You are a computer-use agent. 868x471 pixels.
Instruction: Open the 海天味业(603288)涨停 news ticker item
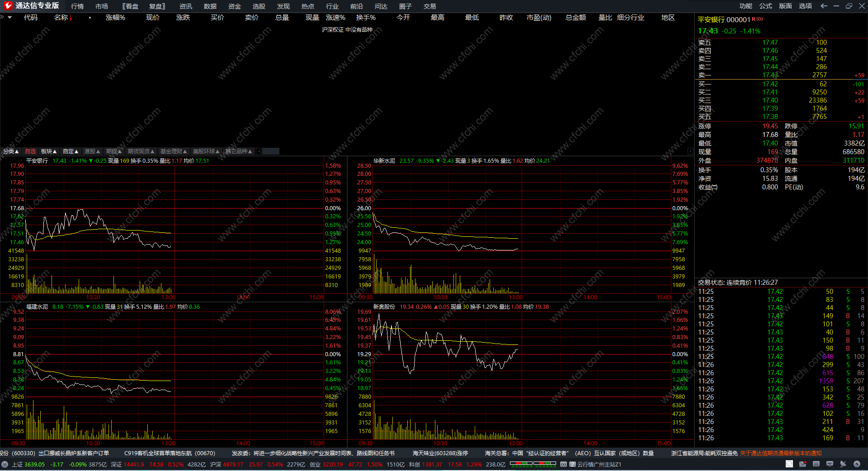click(x=440, y=453)
